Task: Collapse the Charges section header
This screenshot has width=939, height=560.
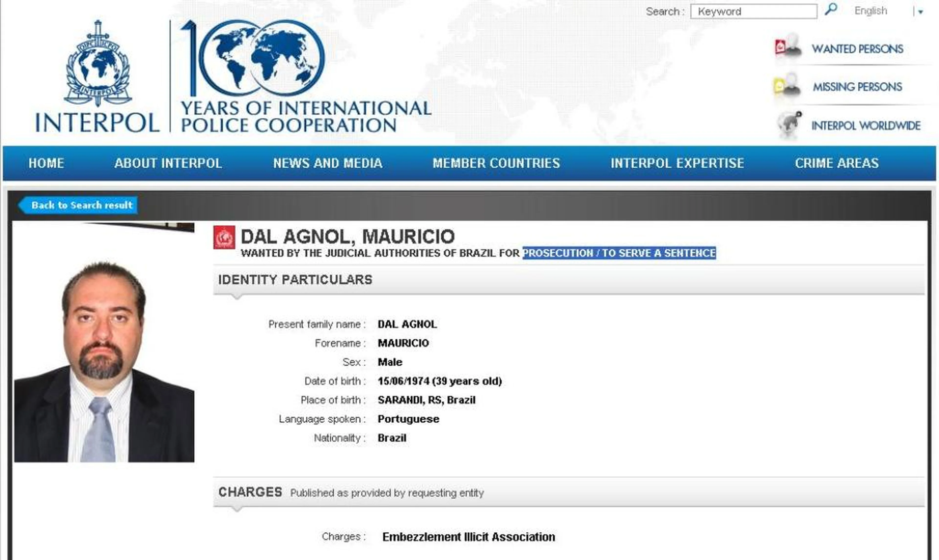Action: [x=569, y=492]
